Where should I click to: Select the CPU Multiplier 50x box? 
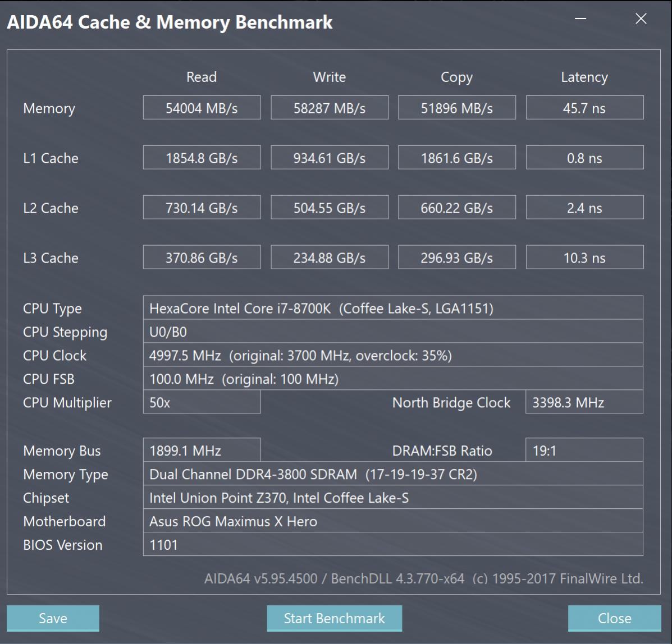coord(202,402)
